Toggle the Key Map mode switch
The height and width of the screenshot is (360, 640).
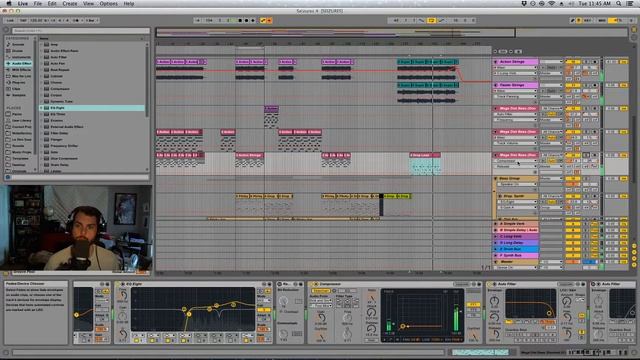point(588,20)
